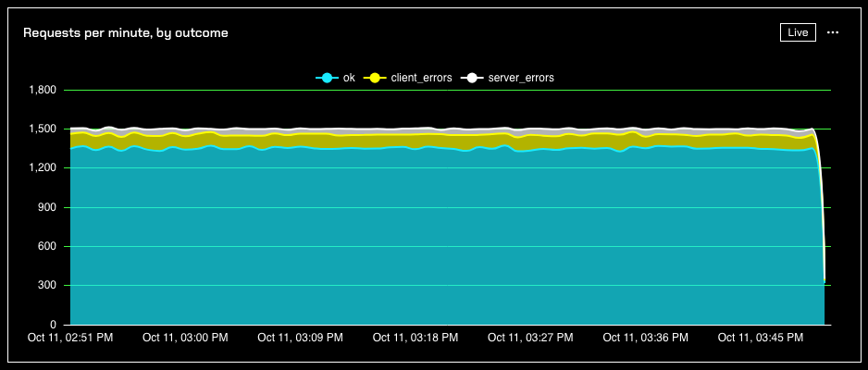868x370 pixels.
Task: Toggle the ok series in legend
Action: 335,78
